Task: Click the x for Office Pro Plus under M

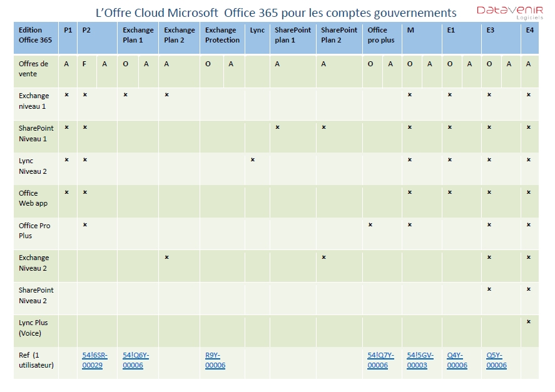Action: point(410,225)
